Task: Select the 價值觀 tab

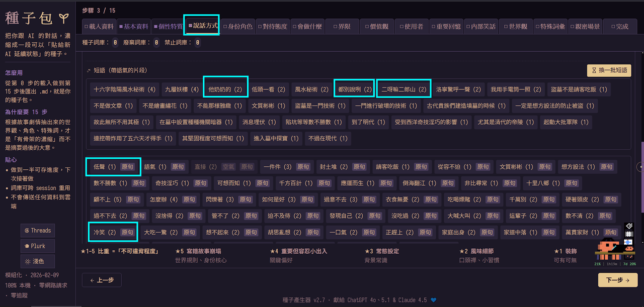Action: coord(377,27)
